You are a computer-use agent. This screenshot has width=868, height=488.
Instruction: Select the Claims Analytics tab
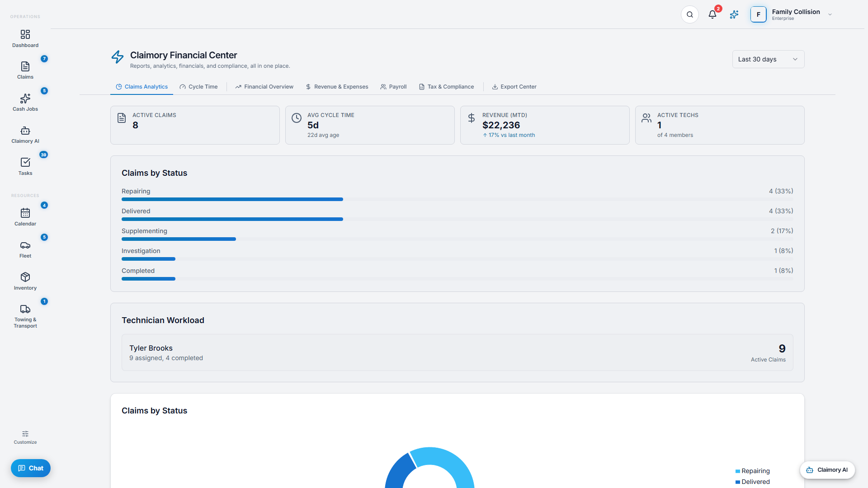point(142,87)
